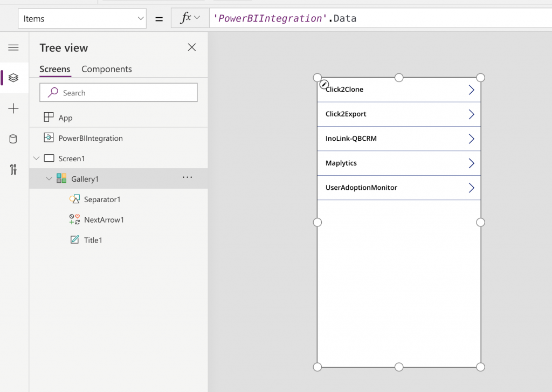Select the Title1 label icon
552x392 pixels.
tap(75, 239)
